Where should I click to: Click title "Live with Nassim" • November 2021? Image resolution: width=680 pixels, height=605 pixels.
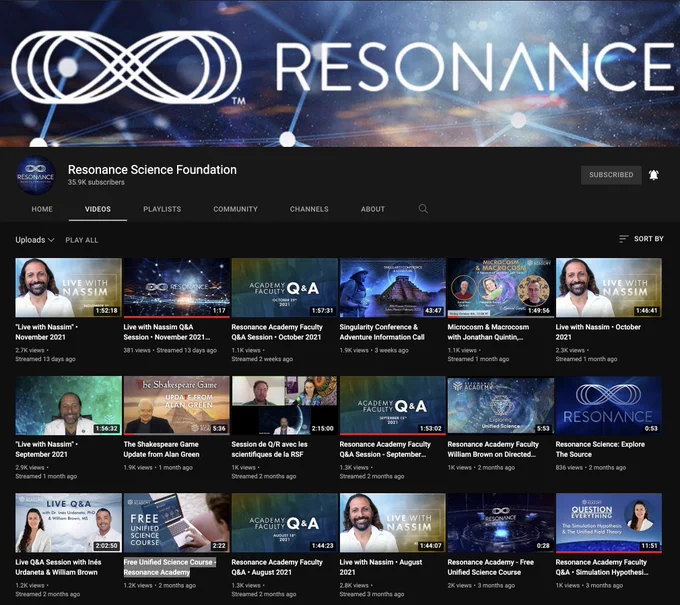click(x=47, y=332)
